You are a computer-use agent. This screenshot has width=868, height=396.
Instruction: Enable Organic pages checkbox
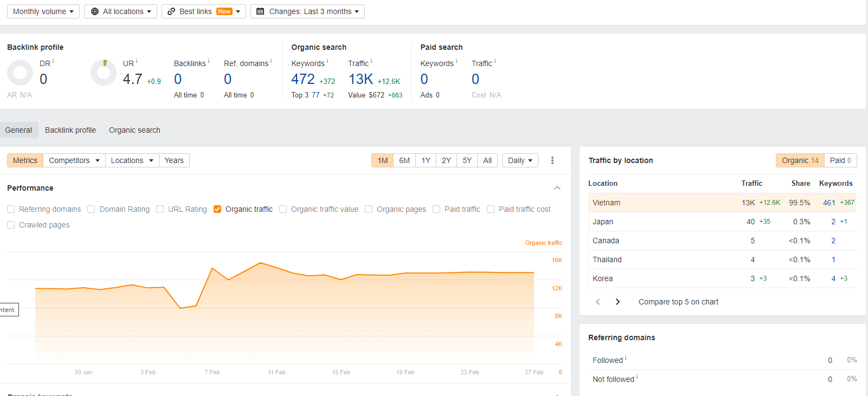pyautogui.click(x=369, y=209)
